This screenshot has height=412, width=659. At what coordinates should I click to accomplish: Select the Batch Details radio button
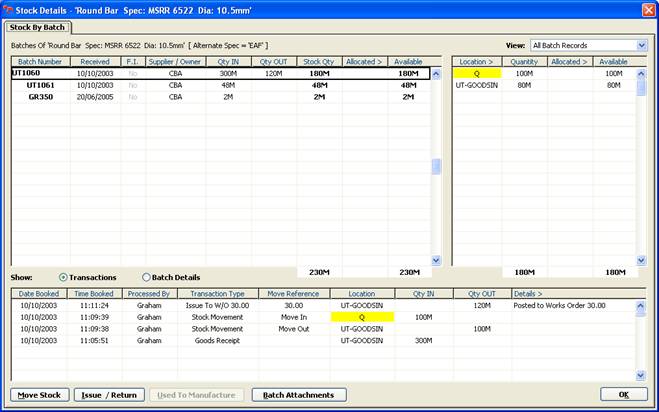[147, 277]
